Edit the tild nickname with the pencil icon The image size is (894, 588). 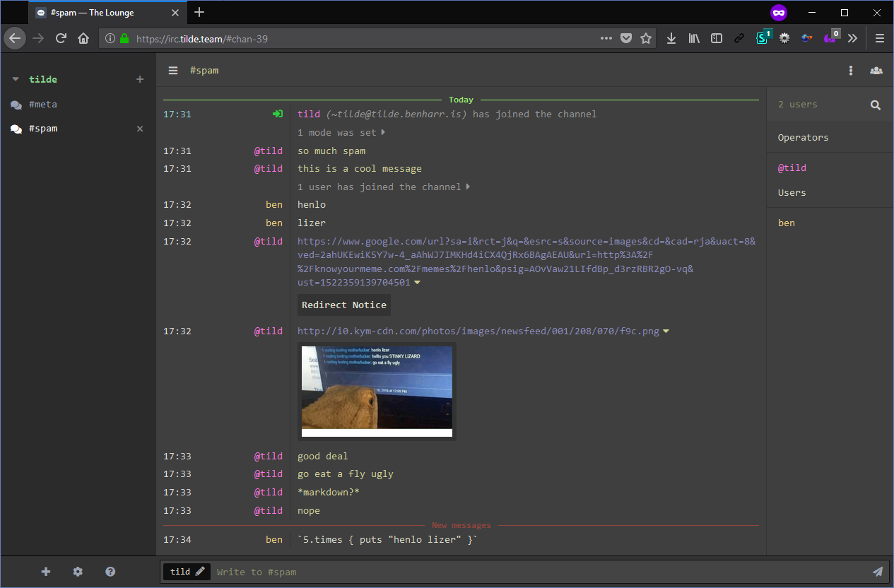(200, 571)
